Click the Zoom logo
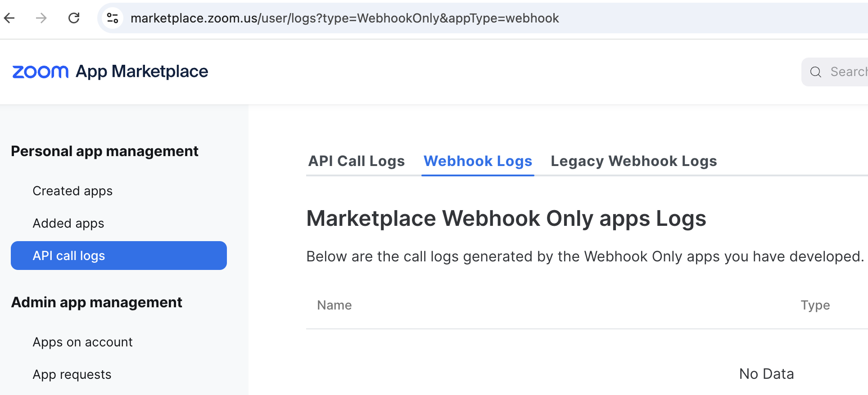The height and width of the screenshot is (395, 868). coord(40,72)
